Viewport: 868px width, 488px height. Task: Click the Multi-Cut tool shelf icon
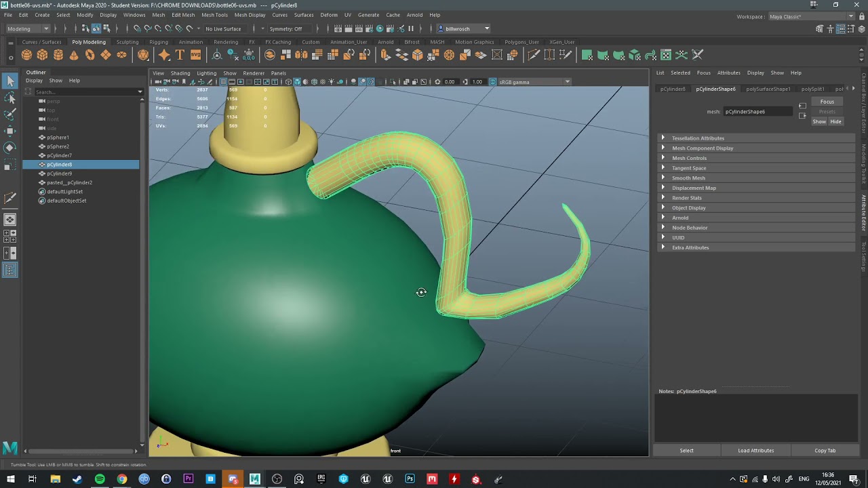534,55
